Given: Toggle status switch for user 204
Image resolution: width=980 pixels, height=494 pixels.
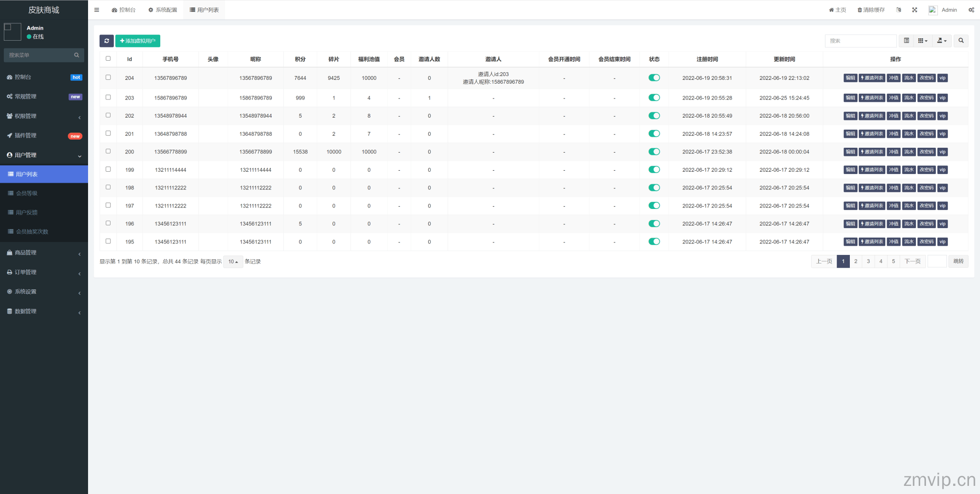Looking at the screenshot, I should (x=654, y=77).
